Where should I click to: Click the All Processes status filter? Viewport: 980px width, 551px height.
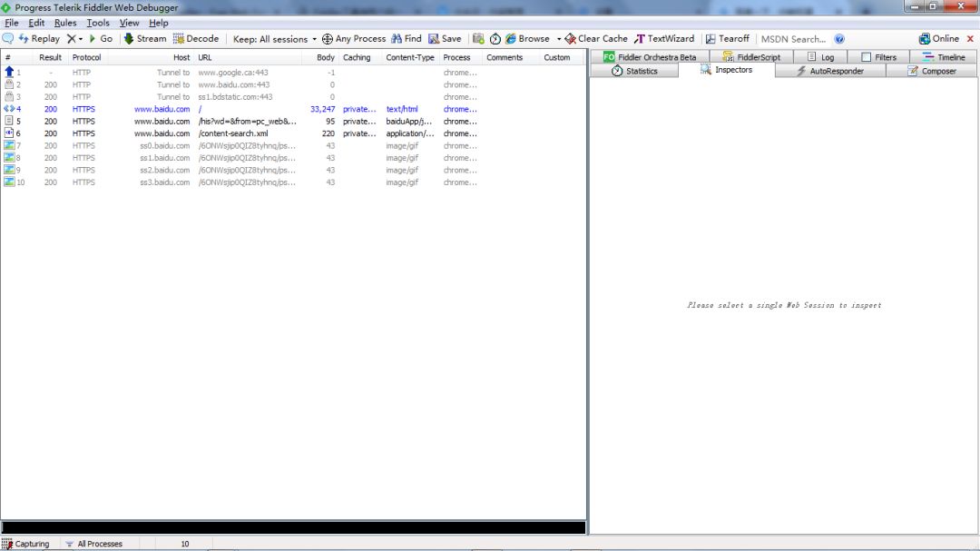(x=93, y=544)
